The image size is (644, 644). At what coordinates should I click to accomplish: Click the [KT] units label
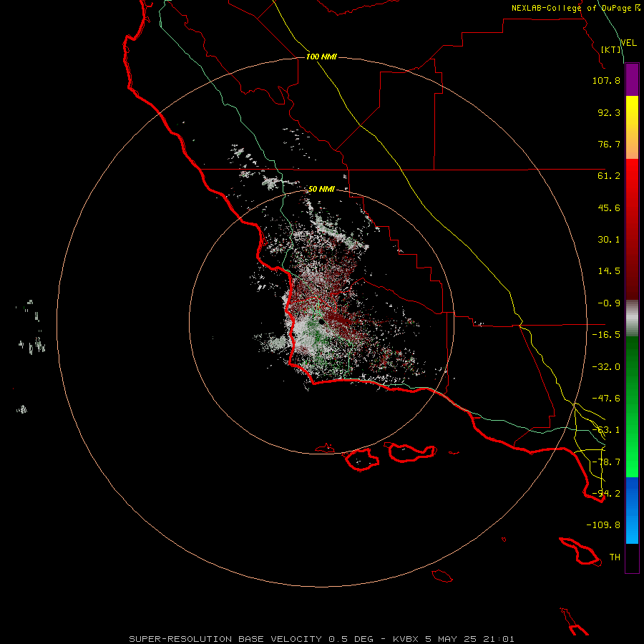[611, 49]
